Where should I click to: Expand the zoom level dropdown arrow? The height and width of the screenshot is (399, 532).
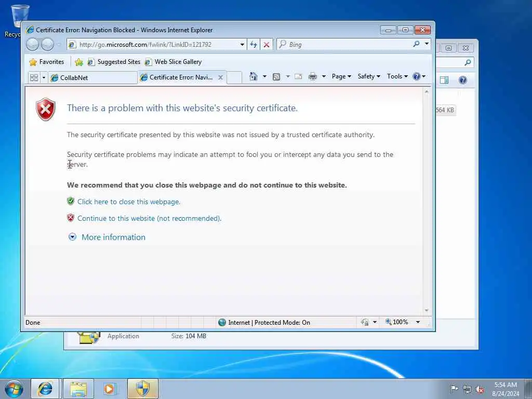point(418,322)
